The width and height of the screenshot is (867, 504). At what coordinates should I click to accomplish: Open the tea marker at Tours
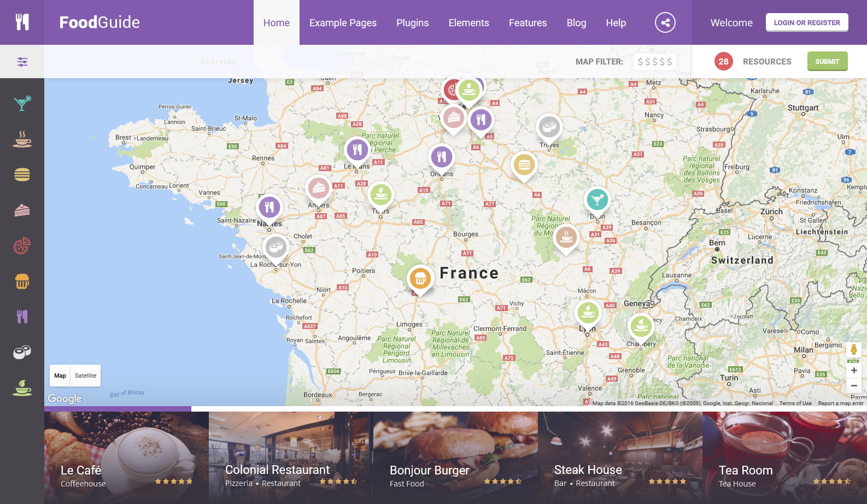381,195
